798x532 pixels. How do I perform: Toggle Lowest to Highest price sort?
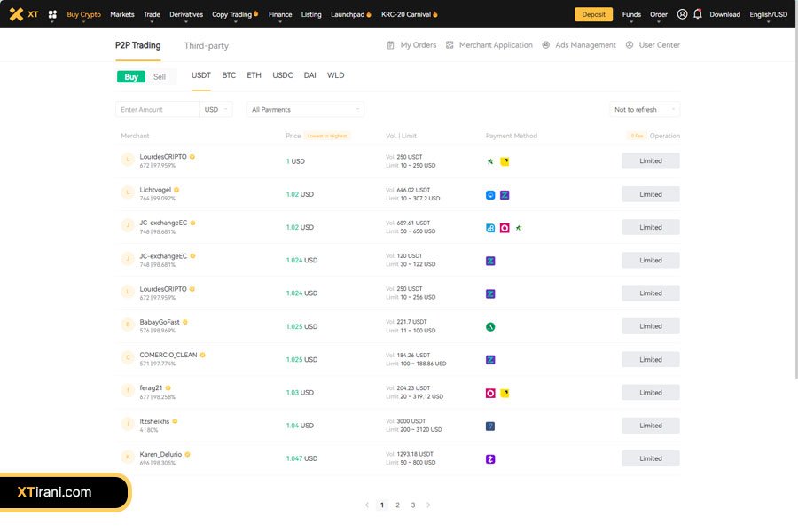tap(327, 136)
